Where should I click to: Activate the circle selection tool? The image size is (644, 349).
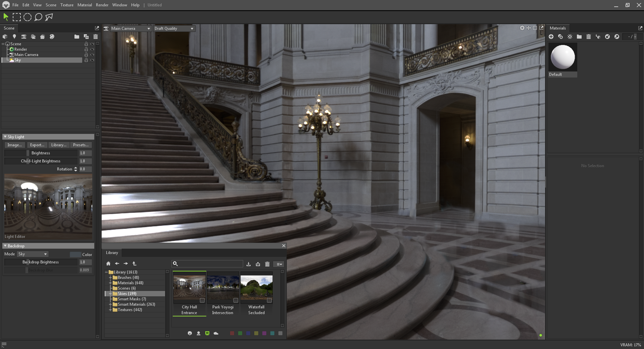coord(28,17)
